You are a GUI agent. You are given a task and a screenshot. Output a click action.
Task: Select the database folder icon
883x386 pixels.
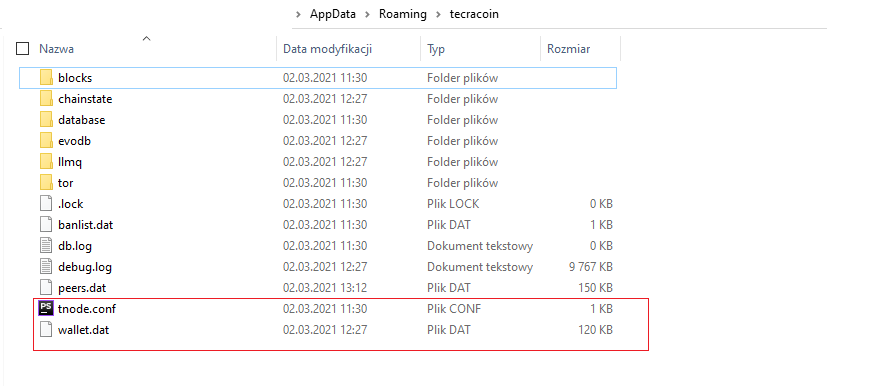coord(46,120)
